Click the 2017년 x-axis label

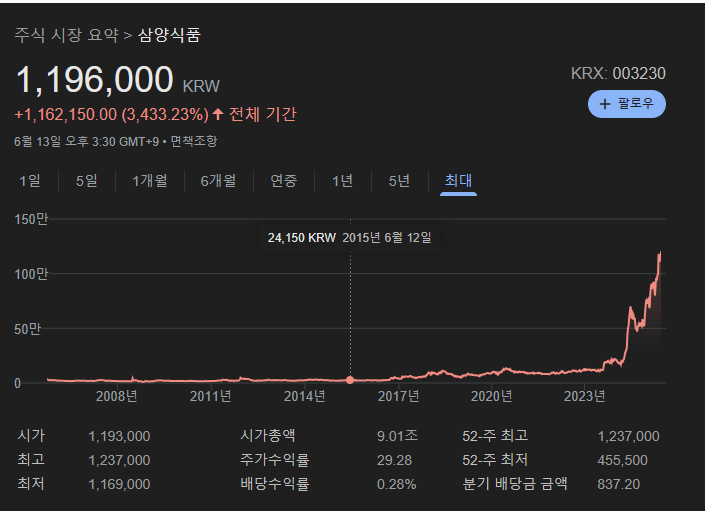point(398,396)
